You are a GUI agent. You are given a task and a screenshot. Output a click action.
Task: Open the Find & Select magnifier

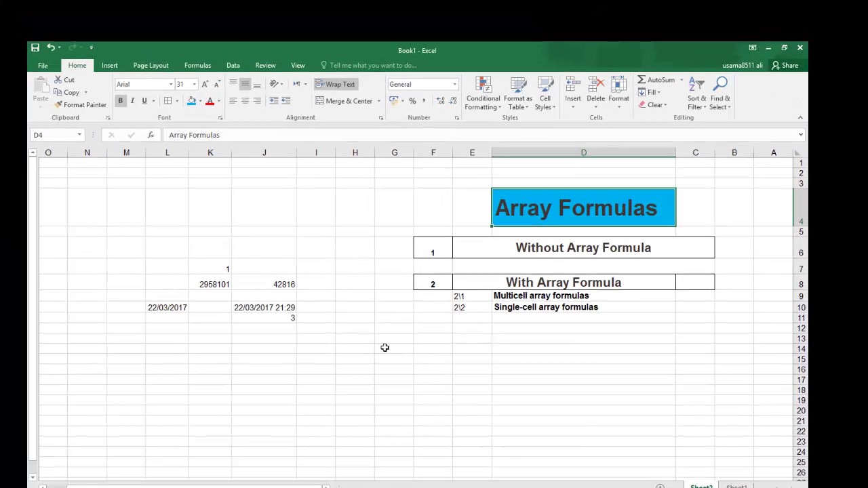click(720, 94)
